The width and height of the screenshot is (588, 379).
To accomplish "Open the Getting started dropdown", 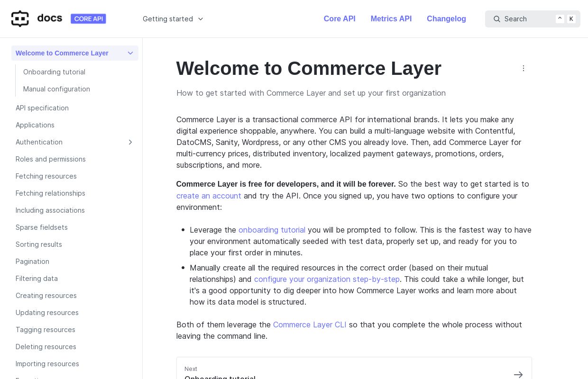I will point(173,19).
